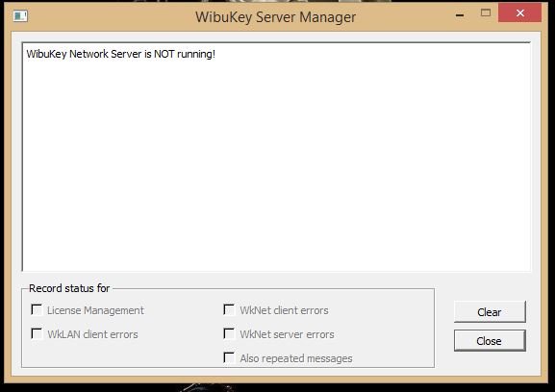Clear the log with the Clear button
The width and height of the screenshot is (555, 392).
pyautogui.click(x=490, y=311)
